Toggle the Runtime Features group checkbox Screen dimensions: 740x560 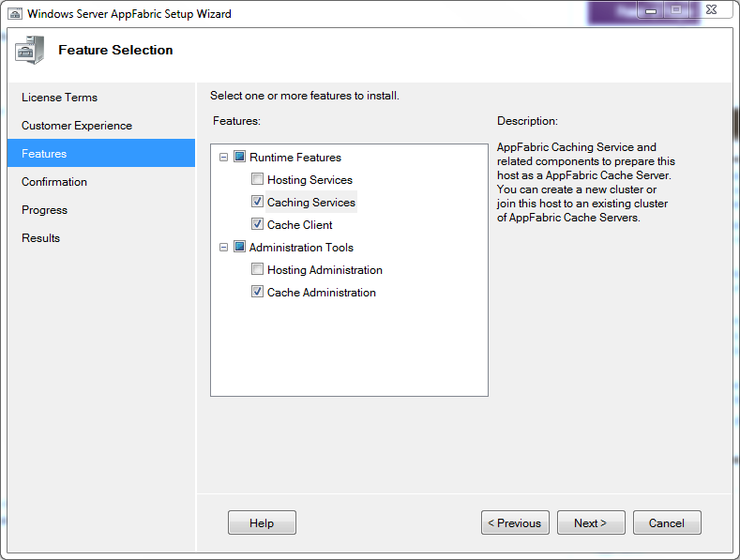click(x=240, y=157)
